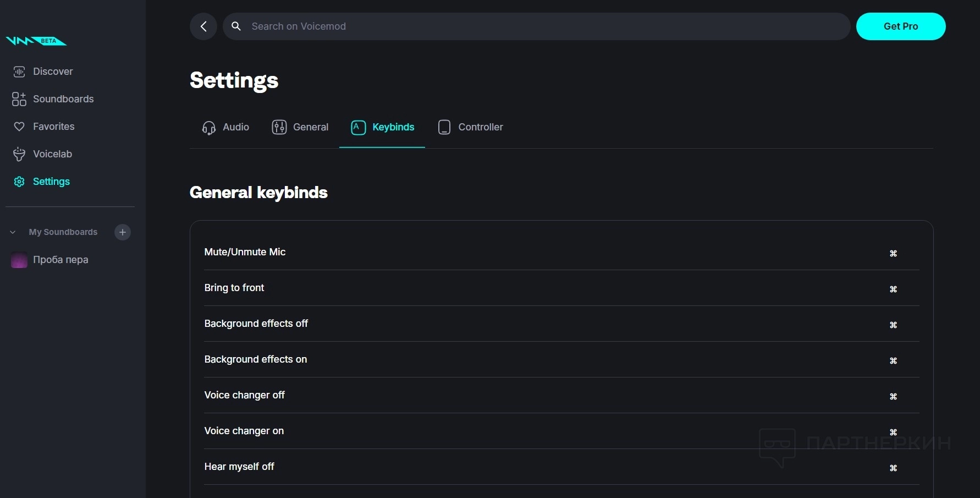Screen dimensions: 980x498
Task: Click the Search on Voicemod field
Action: click(536, 26)
